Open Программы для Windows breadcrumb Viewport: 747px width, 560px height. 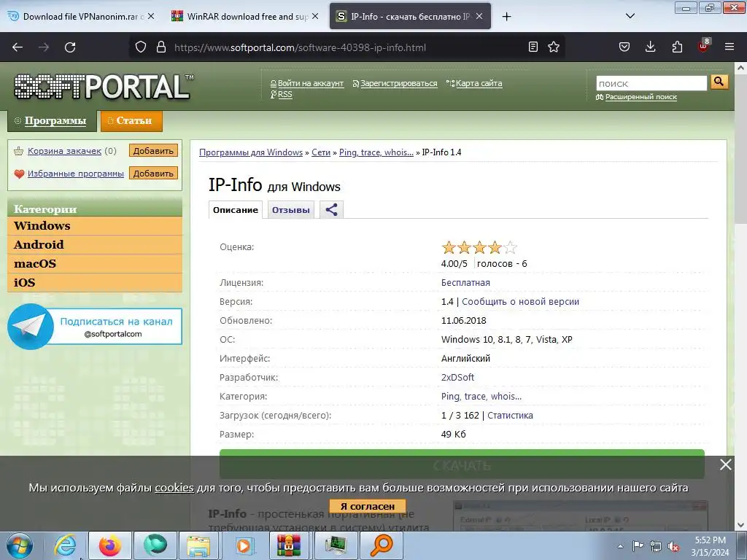coord(251,152)
